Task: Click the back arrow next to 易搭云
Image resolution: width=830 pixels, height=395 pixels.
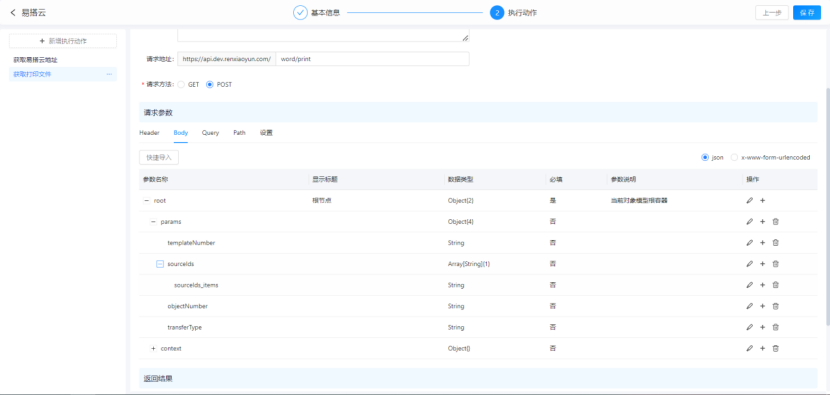Action: 13,13
